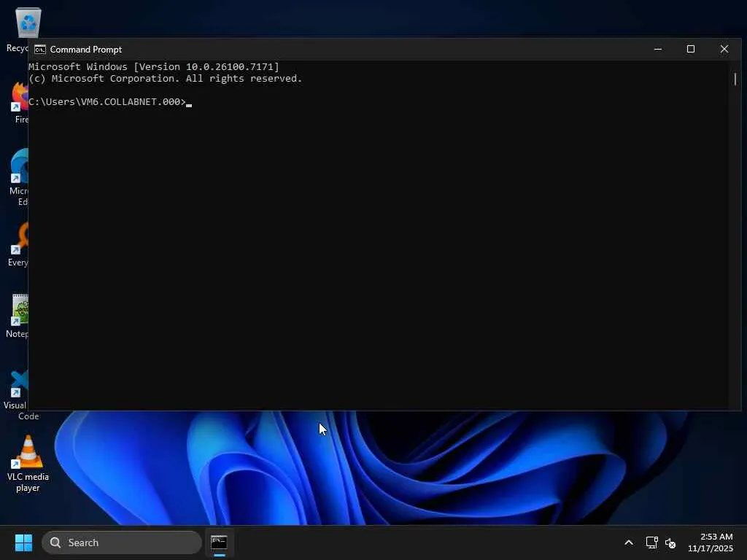Click the Command Prompt taskbar icon

[219, 542]
